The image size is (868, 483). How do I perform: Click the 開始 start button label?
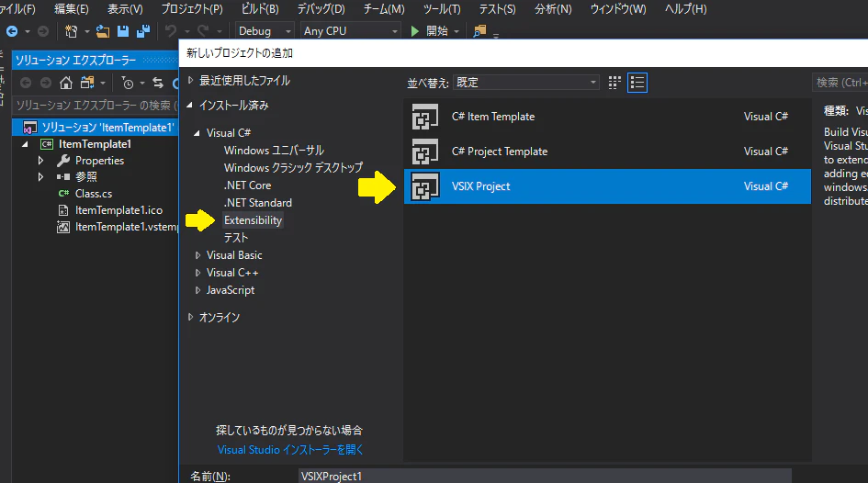(x=437, y=31)
